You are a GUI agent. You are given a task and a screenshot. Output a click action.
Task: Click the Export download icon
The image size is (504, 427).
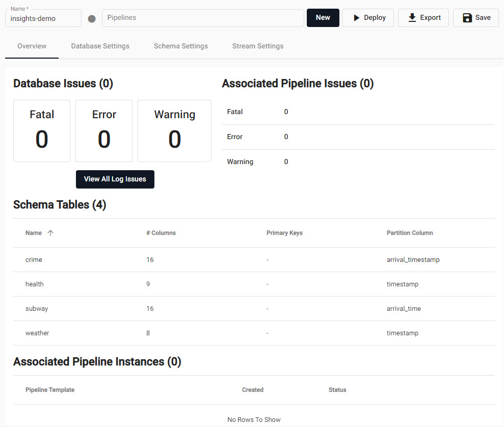tap(412, 18)
